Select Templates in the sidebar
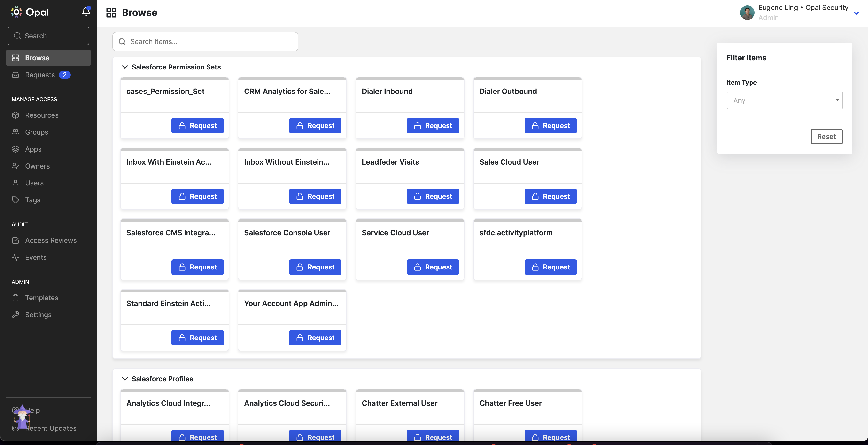 pos(41,298)
